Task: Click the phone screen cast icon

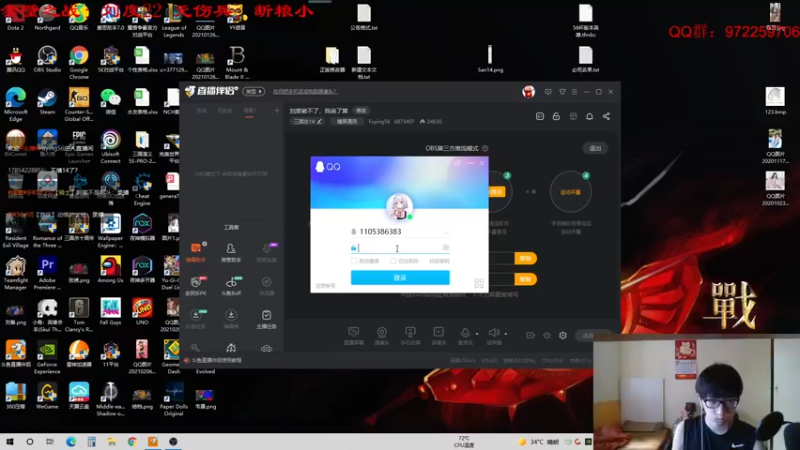Action: [x=410, y=333]
